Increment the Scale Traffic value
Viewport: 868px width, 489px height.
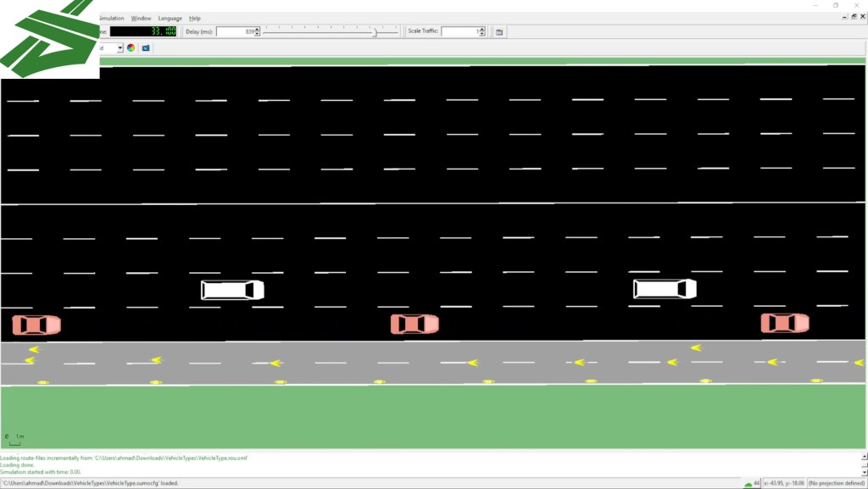pyautogui.click(x=481, y=30)
